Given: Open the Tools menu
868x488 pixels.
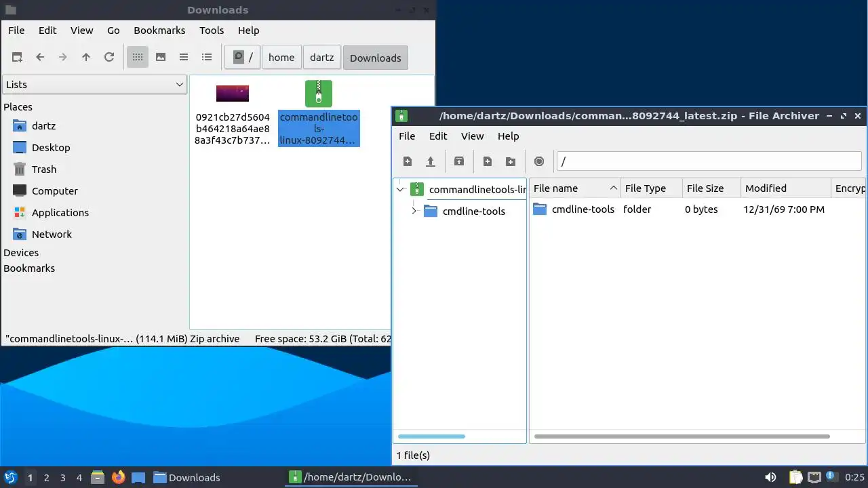Looking at the screenshot, I should click(212, 30).
